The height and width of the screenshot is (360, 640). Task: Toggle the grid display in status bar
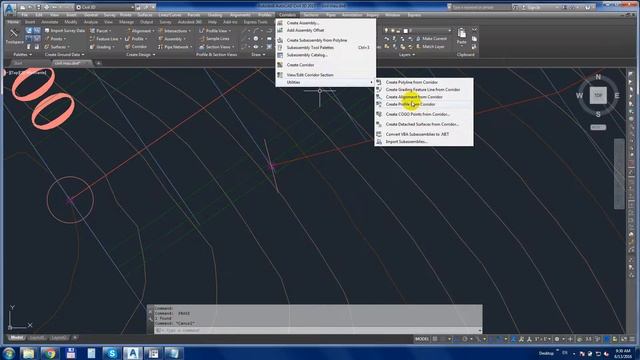point(435,339)
